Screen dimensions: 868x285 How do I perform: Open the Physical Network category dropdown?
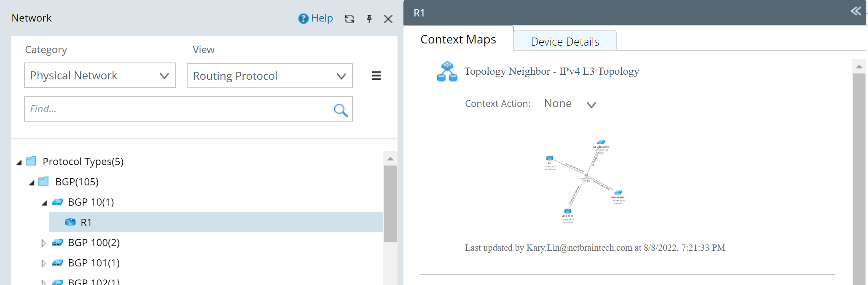tap(164, 75)
